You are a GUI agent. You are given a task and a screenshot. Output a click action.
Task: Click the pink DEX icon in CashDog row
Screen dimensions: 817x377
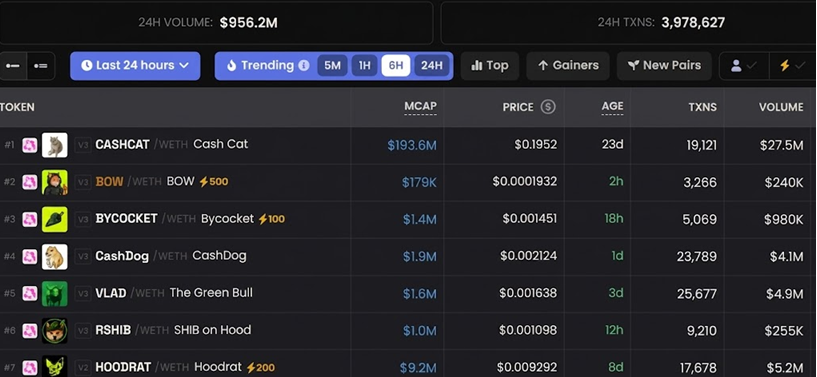tap(30, 257)
